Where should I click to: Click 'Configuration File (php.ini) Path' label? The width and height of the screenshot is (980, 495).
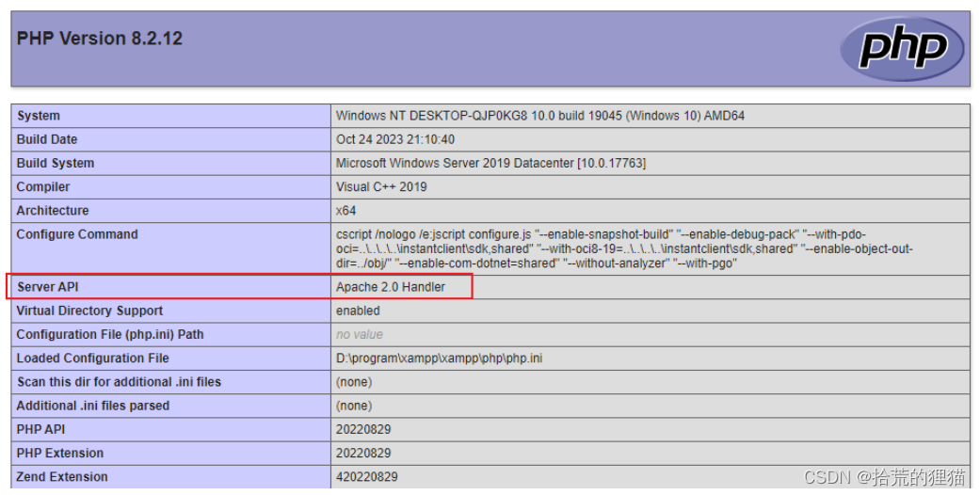click(110, 334)
